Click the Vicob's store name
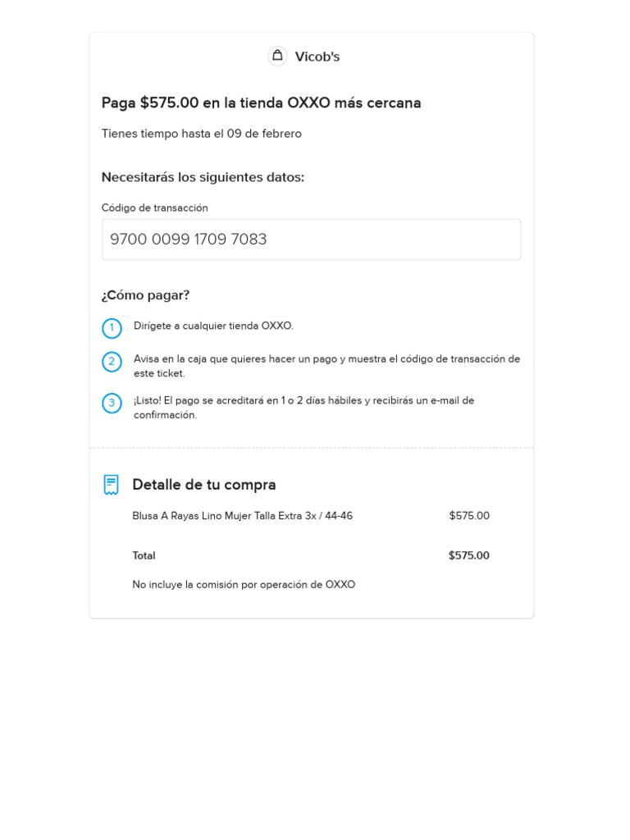Screen dimensions: 630x840 click(x=317, y=57)
